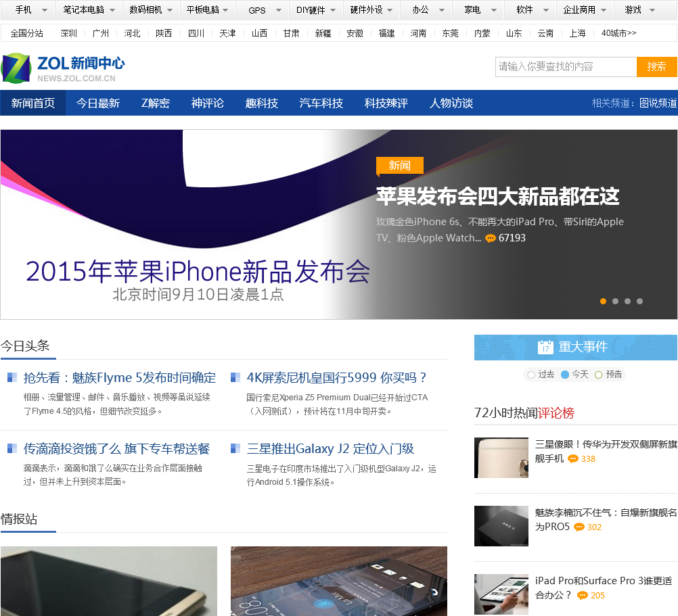This screenshot has height=616, width=678.
Task: Open the 人物访谈 tab
Action: (x=451, y=103)
